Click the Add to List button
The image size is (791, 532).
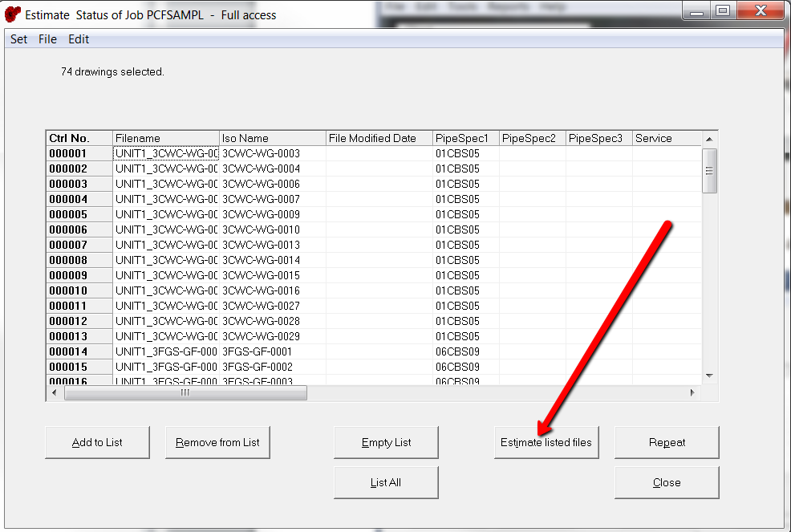pyautogui.click(x=97, y=442)
